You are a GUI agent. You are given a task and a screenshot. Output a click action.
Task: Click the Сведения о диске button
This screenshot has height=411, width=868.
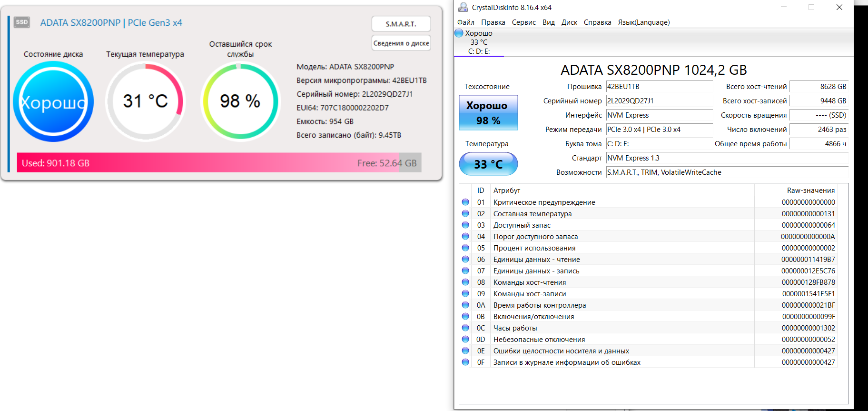click(401, 43)
